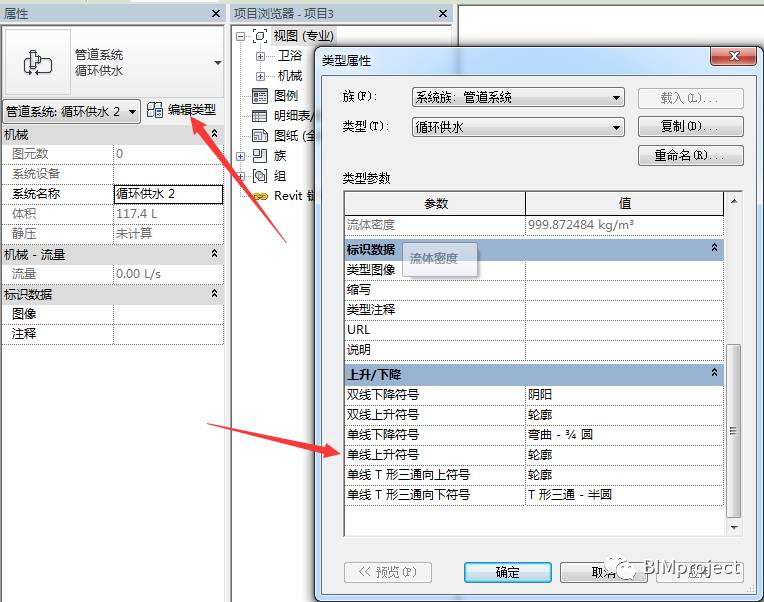The height and width of the screenshot is (602, 764).
Task: Click the 系统名称 value field 循环供水 2
Action: [168, 194]
